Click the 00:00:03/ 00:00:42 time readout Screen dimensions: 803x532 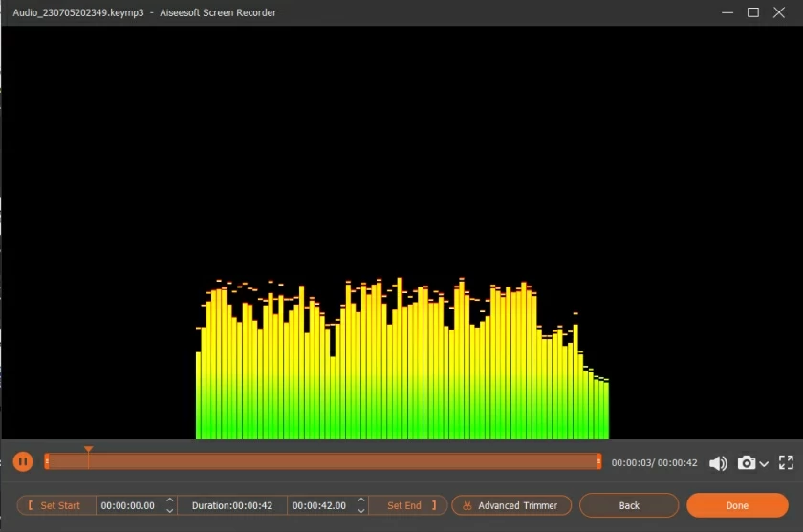tap(654, 462)
